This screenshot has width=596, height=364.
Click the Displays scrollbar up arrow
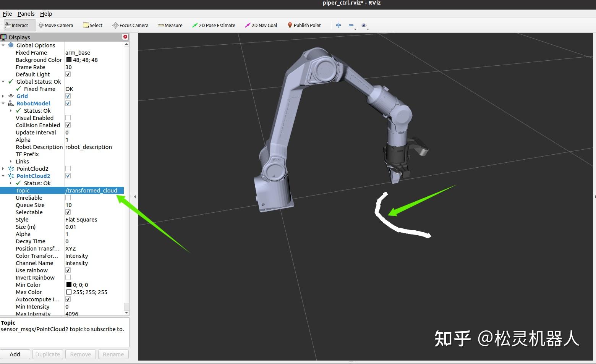126,44
